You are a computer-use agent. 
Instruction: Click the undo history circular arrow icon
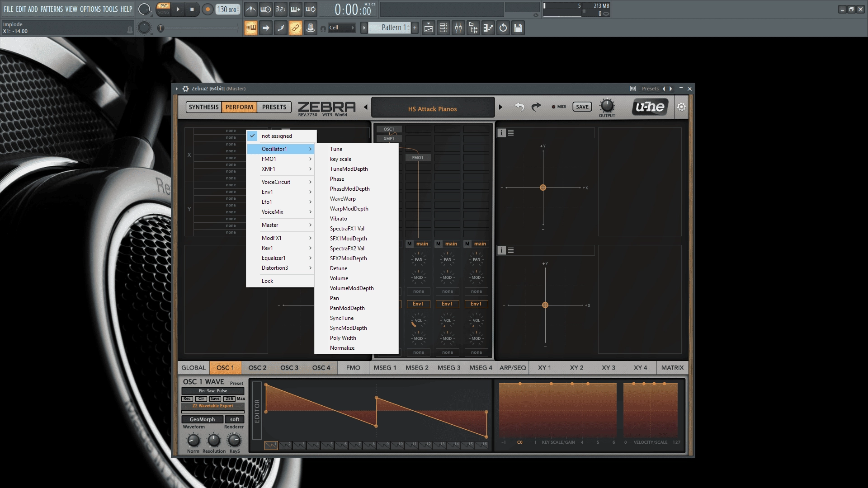[503, 28]
